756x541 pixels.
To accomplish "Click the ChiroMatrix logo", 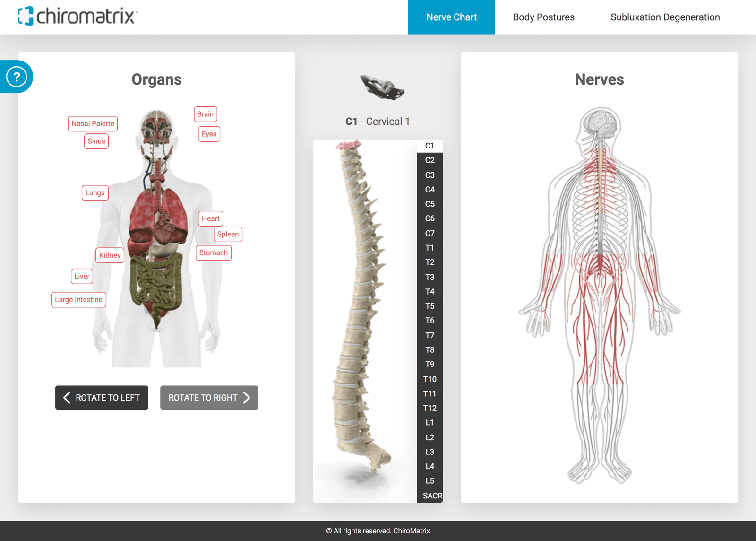I will 76,16.
